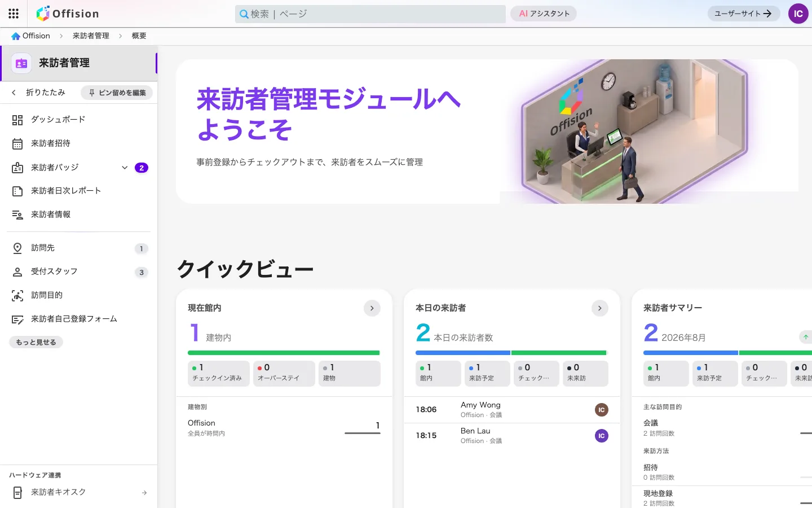The height and width of the screenshot is (508, 812).
Task: Open the 現在館内 card arrow
Action: click(x=372, y=308)
